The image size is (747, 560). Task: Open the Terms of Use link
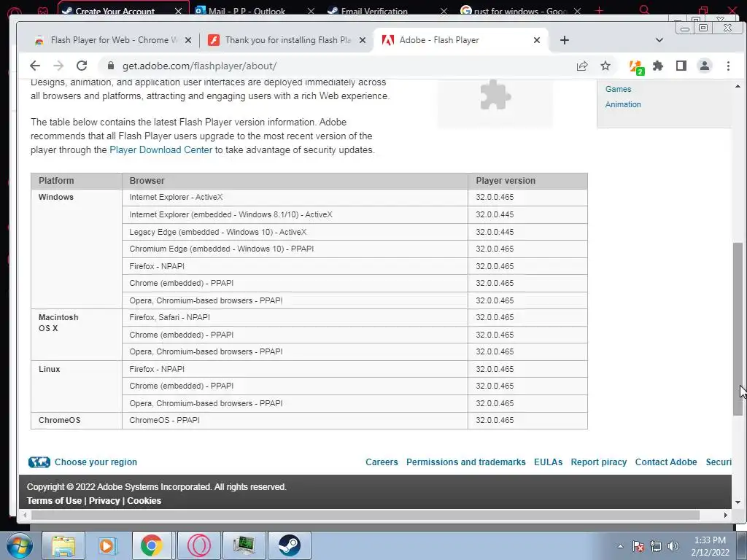[x=54, y=500]
